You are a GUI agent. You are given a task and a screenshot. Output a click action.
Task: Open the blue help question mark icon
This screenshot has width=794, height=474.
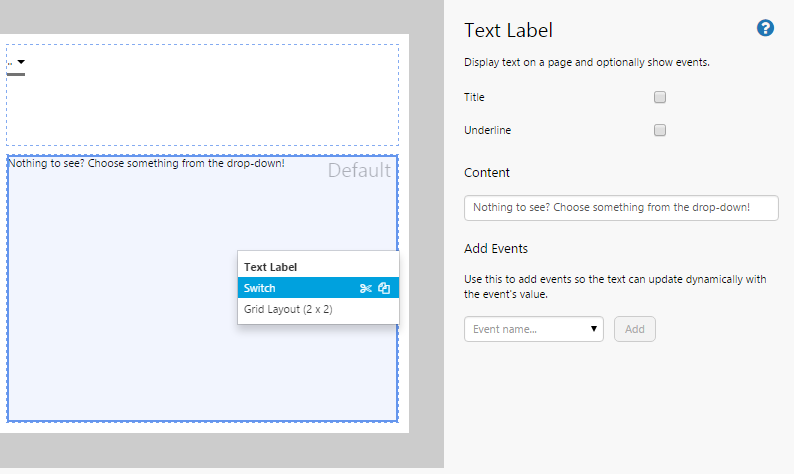(x=766, y=29)
